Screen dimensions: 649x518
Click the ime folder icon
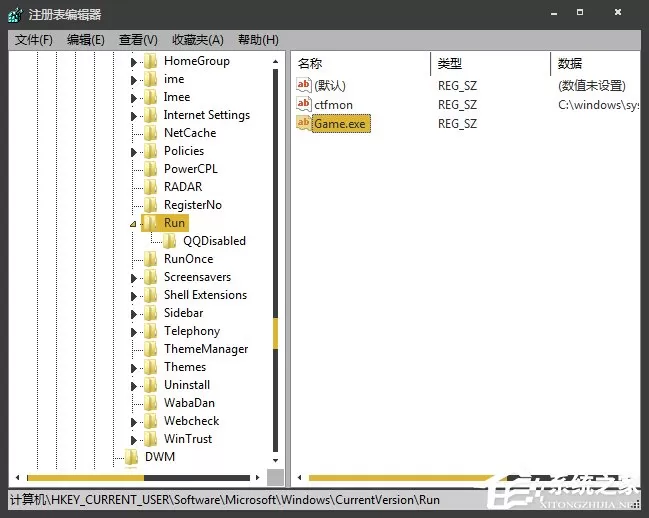point(151,79)
